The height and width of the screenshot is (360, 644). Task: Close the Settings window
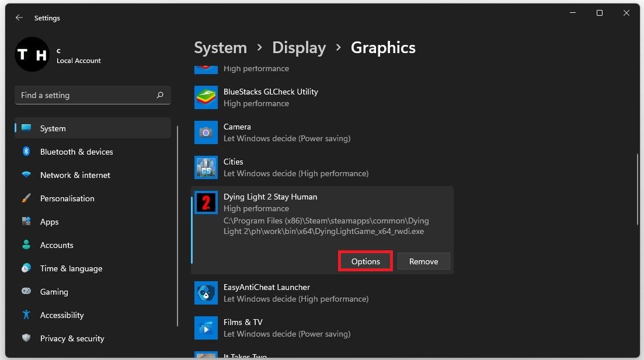626,13
